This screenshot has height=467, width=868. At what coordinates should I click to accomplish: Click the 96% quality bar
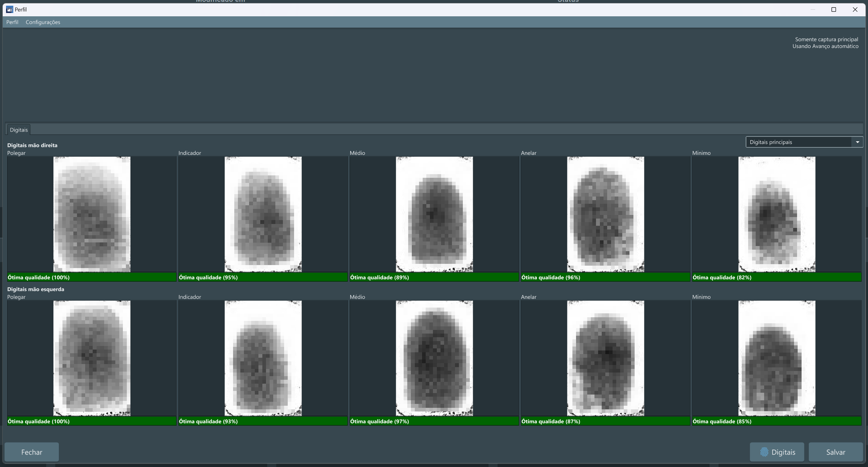[606, 277]
